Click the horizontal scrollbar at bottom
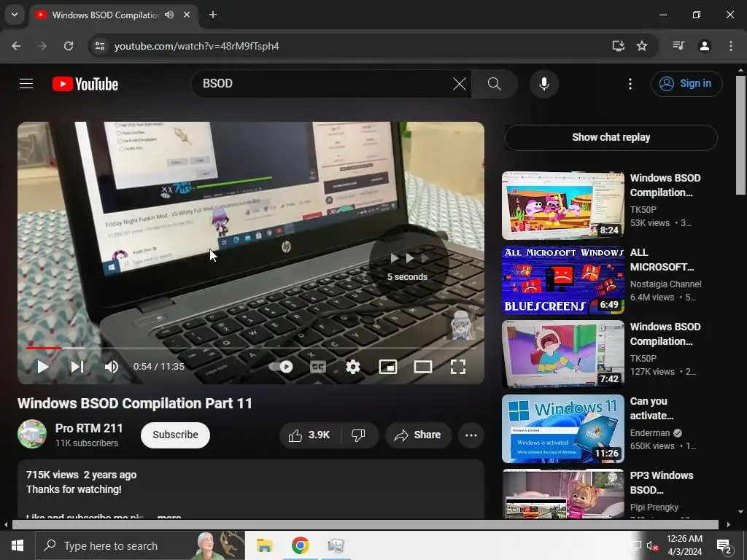 tap(365, 525)
